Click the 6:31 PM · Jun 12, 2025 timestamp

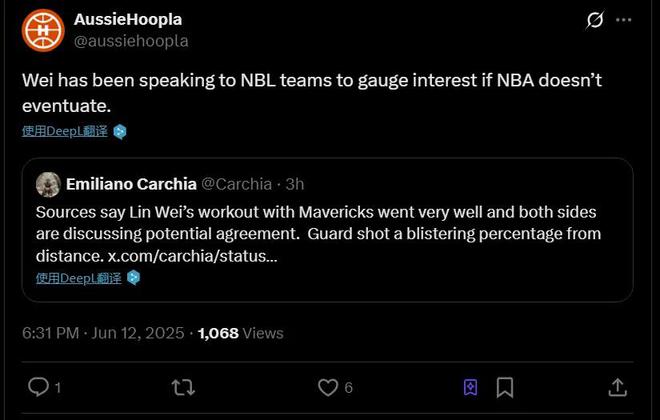coord(104,333)
